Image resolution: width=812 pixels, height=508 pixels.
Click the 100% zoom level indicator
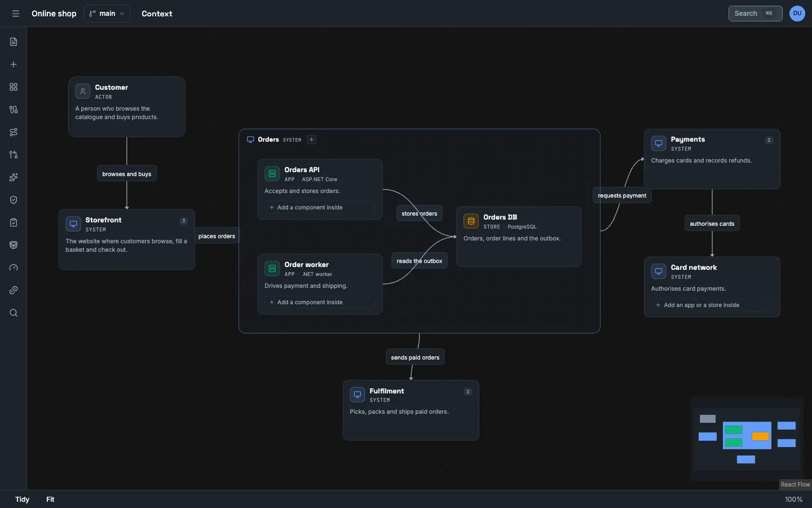point(793,500)
